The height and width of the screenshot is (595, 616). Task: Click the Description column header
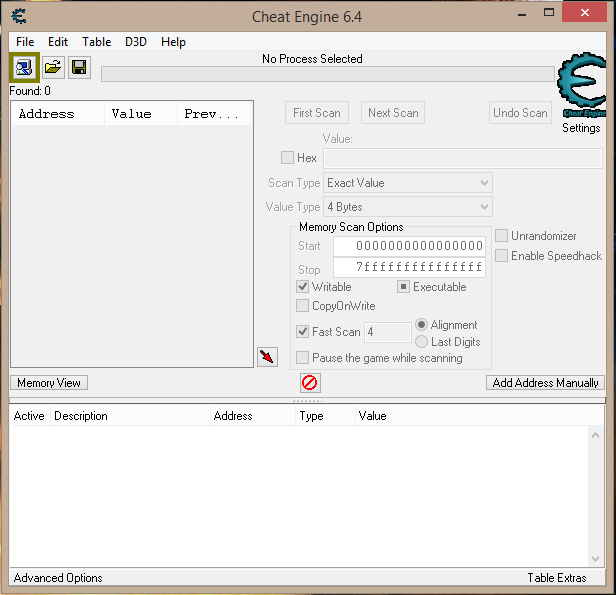click(x=130, y=416)
